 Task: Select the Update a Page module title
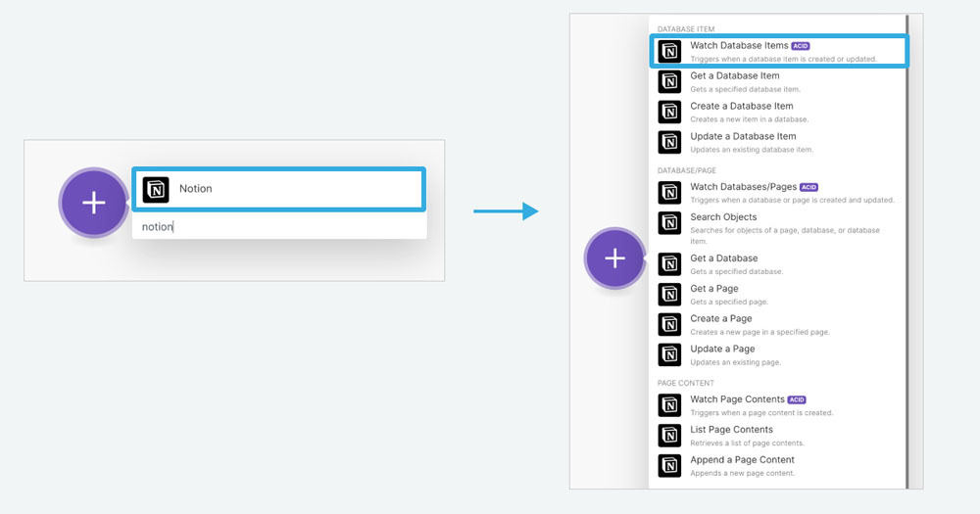click(722, 349)
